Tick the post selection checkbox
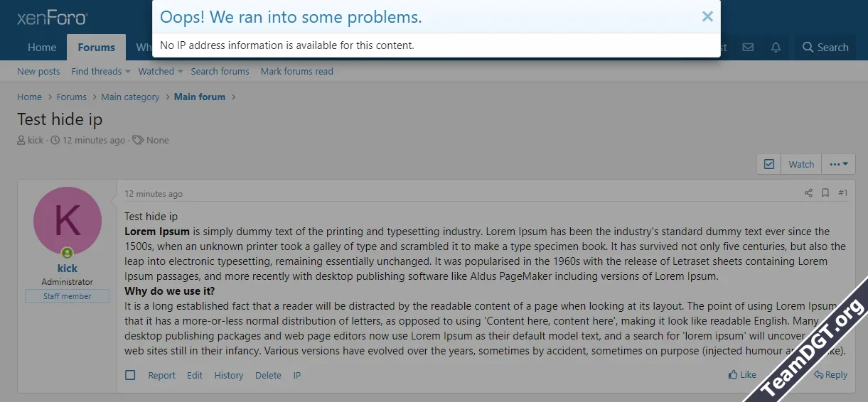868x402 pixels. 130,375
